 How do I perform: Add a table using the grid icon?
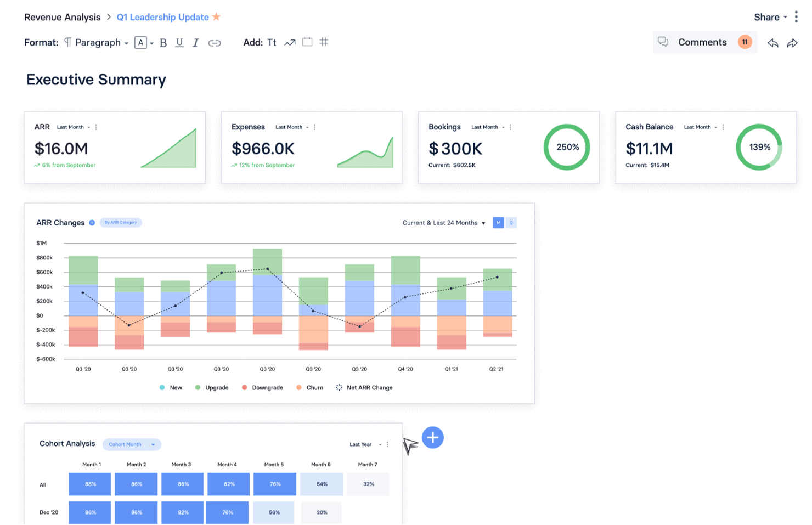pyautogui.click(x=324, y=42)
